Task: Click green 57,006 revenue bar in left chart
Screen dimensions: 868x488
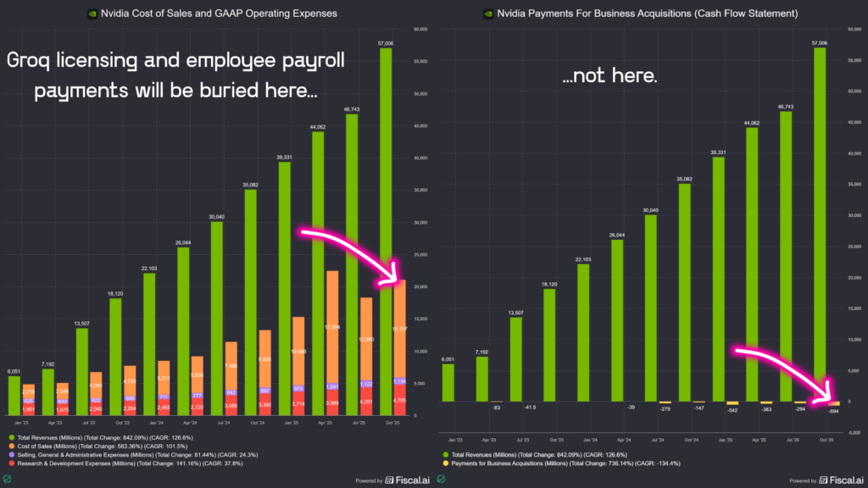Action: click(386, 232)
